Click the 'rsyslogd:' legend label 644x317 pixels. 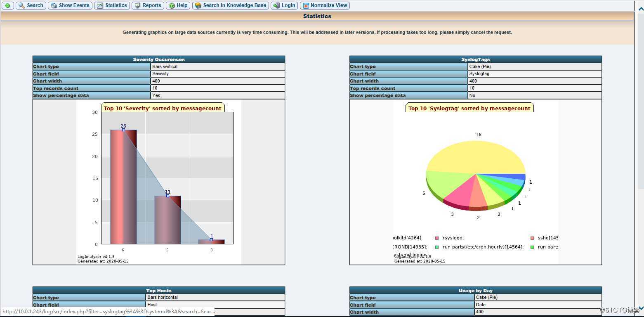(x=453, y=238)
